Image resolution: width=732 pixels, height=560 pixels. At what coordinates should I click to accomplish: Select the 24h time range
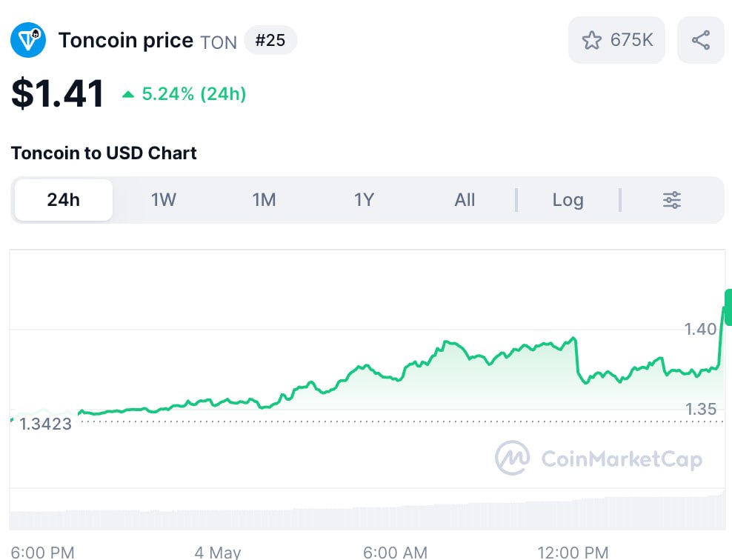click(x=64, y=200)
